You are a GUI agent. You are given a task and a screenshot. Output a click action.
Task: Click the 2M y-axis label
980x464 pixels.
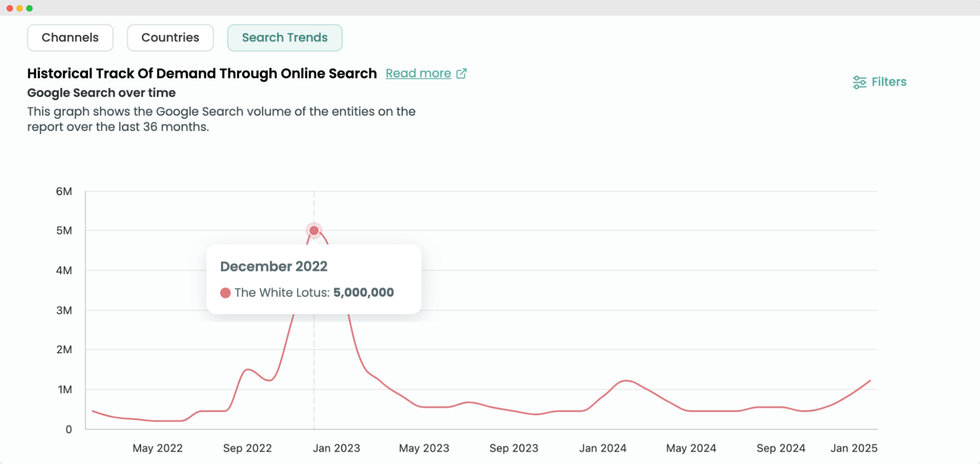point(64,350)
